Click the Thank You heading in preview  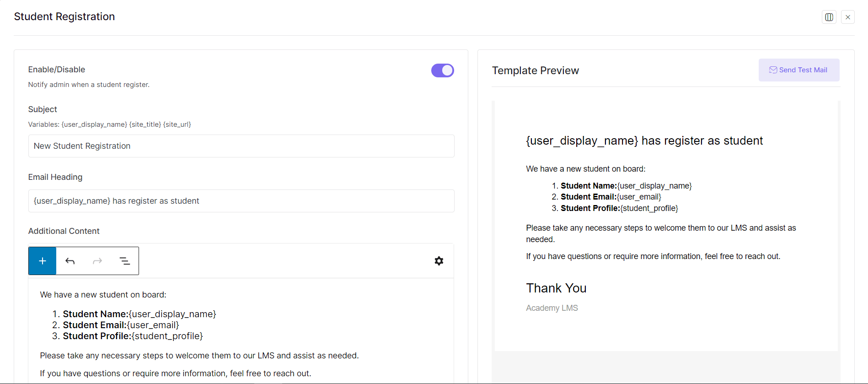tap(556, 288)
